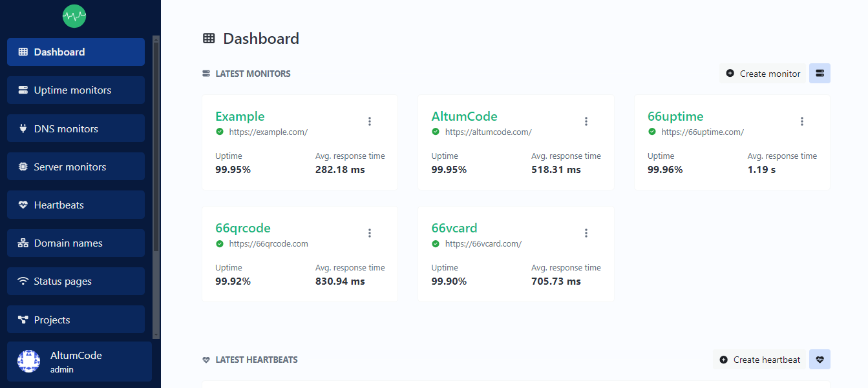Click heartbeats icon button beside Create heartbeat
Viewport: 868px width, 388px height.
tap(820, 360)
